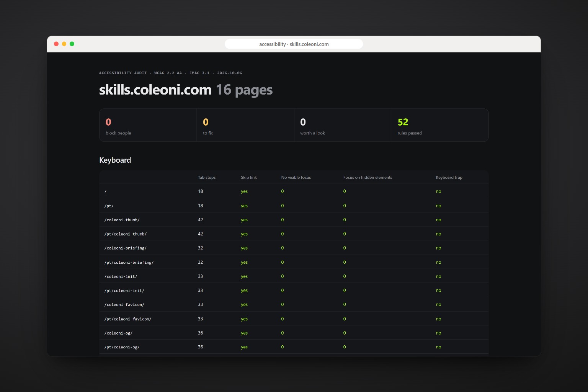The width and height of the screenshot is (588, 392).
Task: Click the 36 tab stops value for "/pt/coleoni-og/"
Action: (x=201, y=347)
